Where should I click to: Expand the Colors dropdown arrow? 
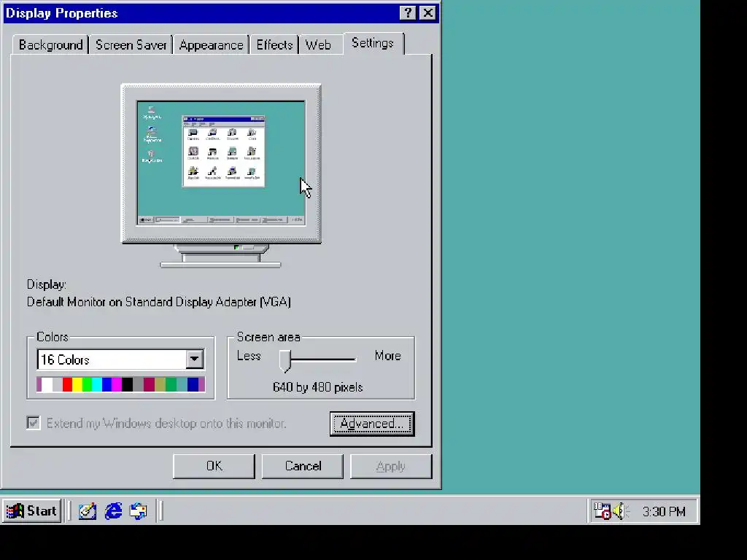(x=194, y=359)
